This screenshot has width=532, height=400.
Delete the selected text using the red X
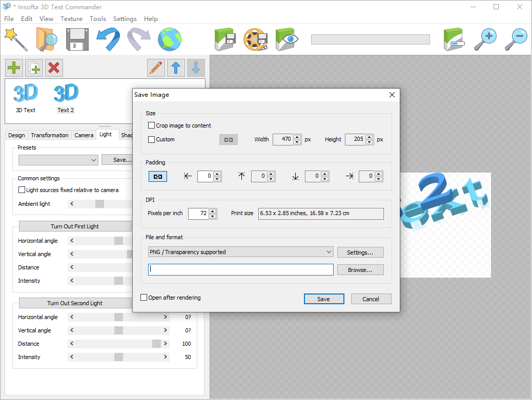pos(54,68)
